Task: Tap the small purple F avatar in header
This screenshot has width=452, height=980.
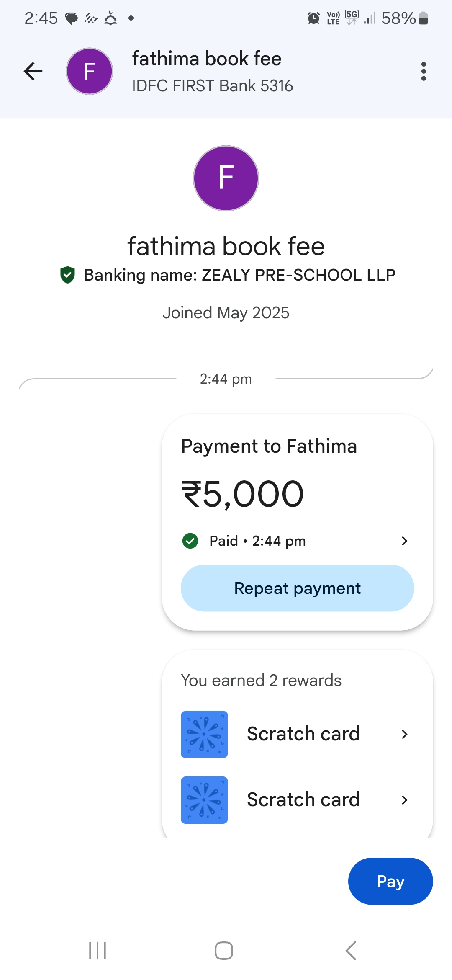Action: pyautogui.click(x=90, y=71)
